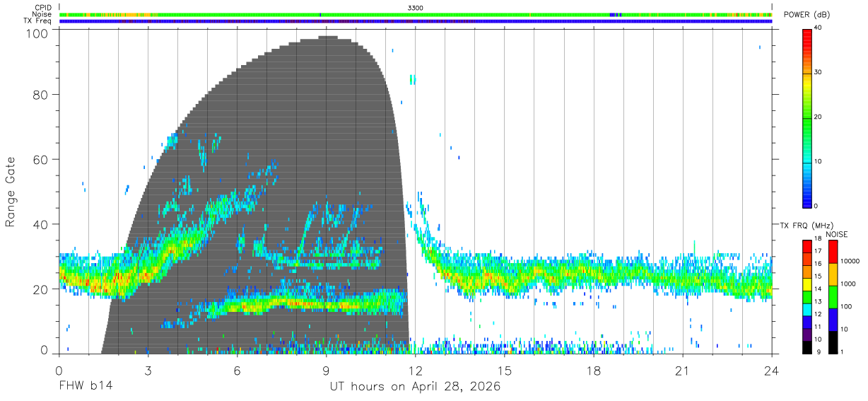Click the FHW b14 radar beam label
Screen dimensions: 868x401
(86, 387)
